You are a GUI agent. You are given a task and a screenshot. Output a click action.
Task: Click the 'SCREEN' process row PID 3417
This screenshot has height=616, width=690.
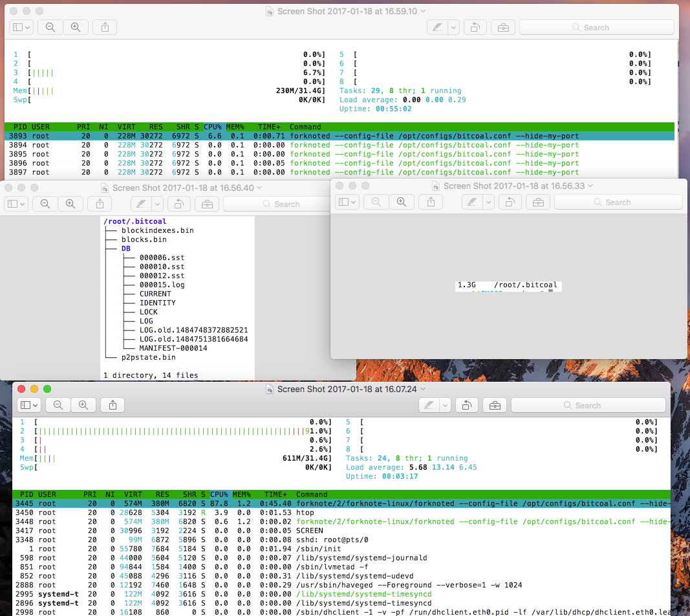pos(341,531)
